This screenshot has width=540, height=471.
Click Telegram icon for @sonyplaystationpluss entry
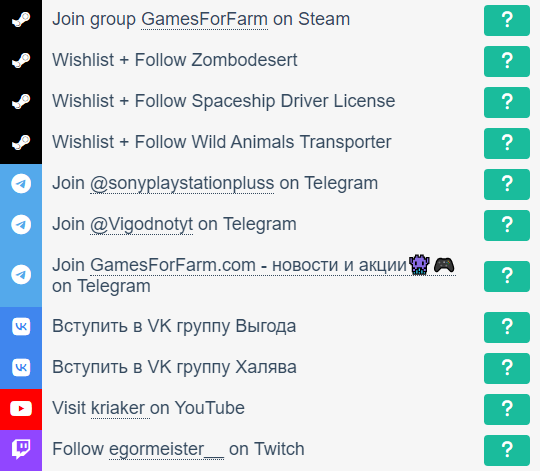tap(21, 184)
